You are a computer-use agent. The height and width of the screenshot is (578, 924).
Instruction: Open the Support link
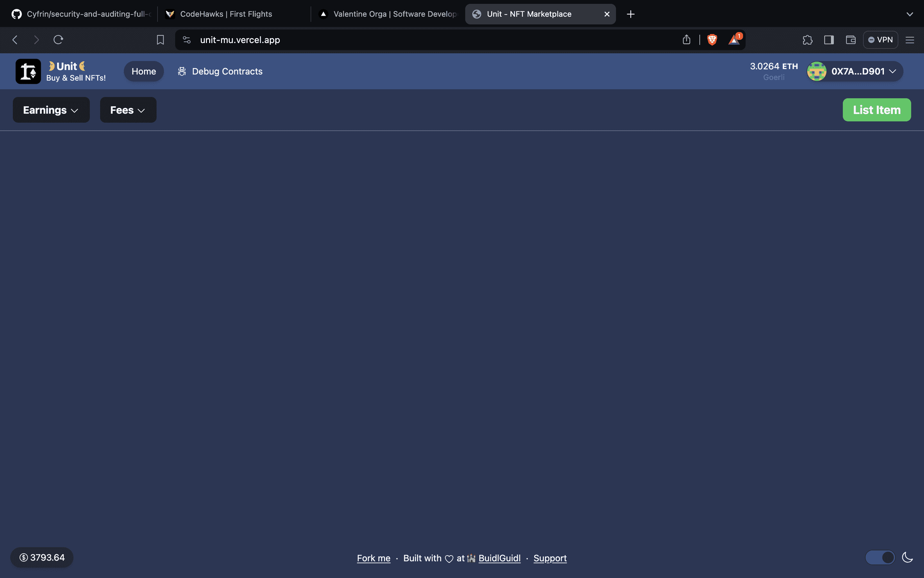click(x=550, y=558)
